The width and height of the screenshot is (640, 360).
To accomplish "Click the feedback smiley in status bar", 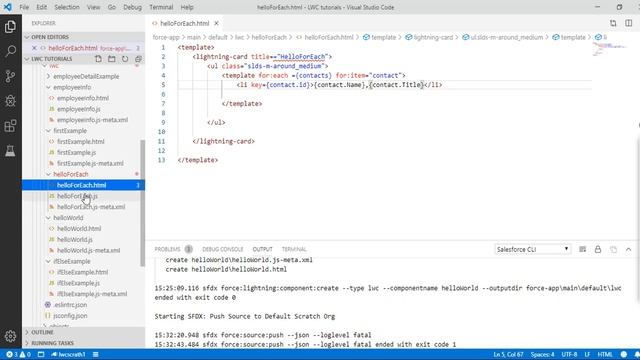I will click(624, 354).
